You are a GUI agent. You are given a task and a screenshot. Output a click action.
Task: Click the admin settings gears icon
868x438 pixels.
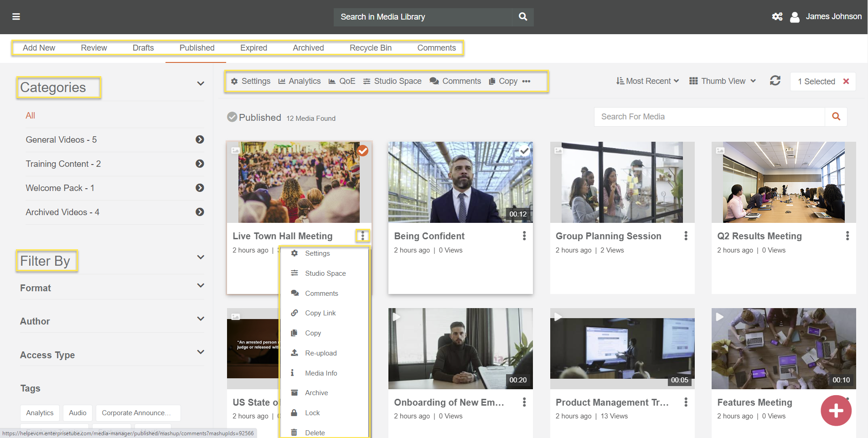coord(777,17)
